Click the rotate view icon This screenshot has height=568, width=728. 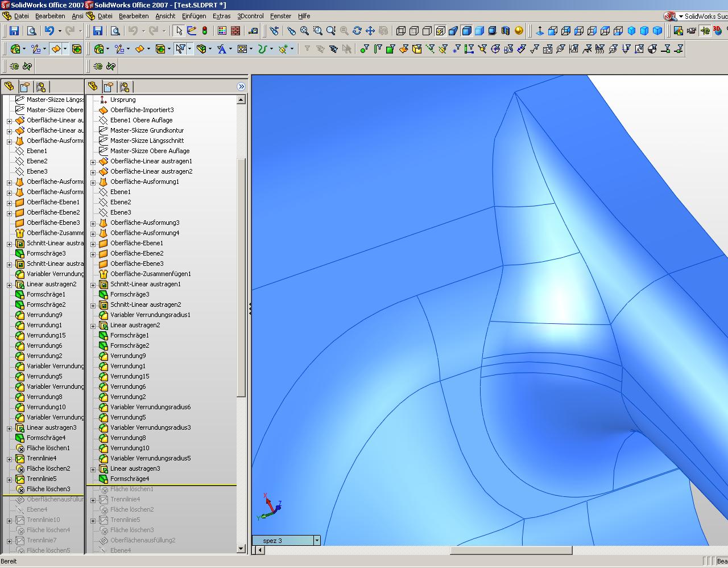tap(357, 31)
